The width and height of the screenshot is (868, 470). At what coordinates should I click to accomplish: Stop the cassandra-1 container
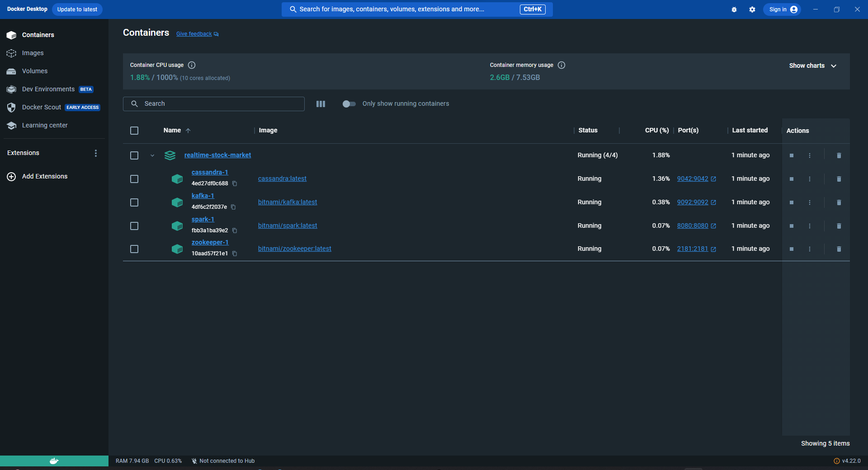(x=792, y=179)
